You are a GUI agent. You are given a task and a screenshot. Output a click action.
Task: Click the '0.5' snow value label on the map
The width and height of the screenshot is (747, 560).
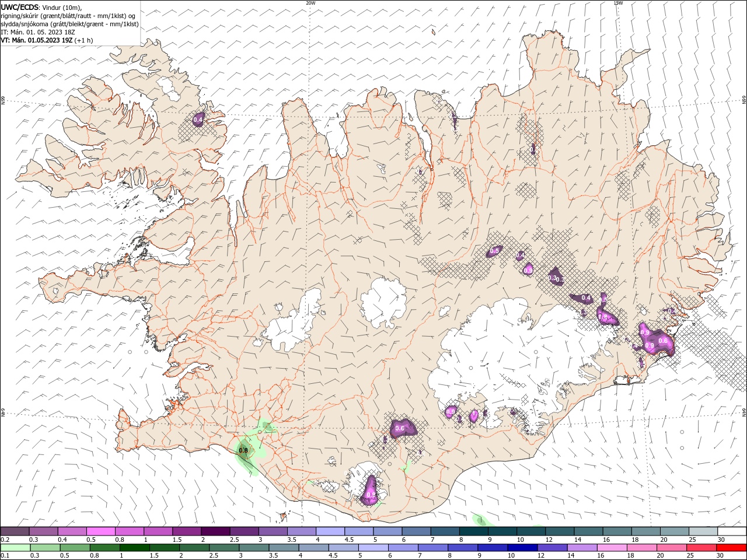(x=495, y=251)
